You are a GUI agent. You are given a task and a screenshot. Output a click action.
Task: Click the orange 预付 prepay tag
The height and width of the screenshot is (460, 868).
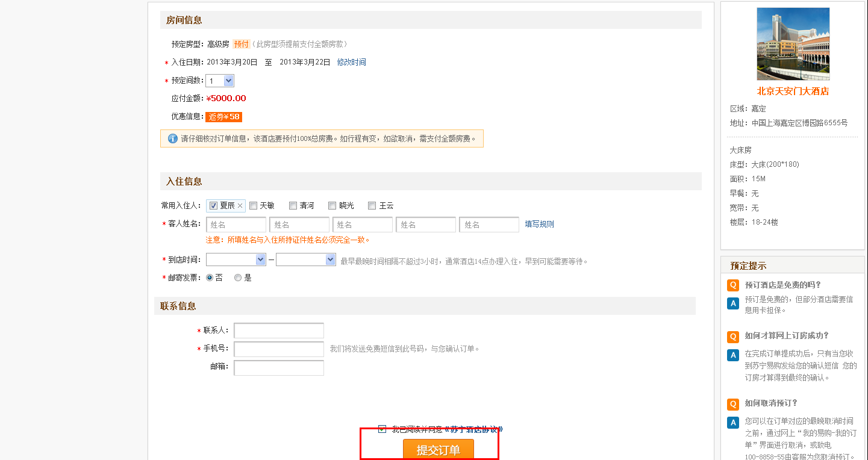tap(241, 44)
